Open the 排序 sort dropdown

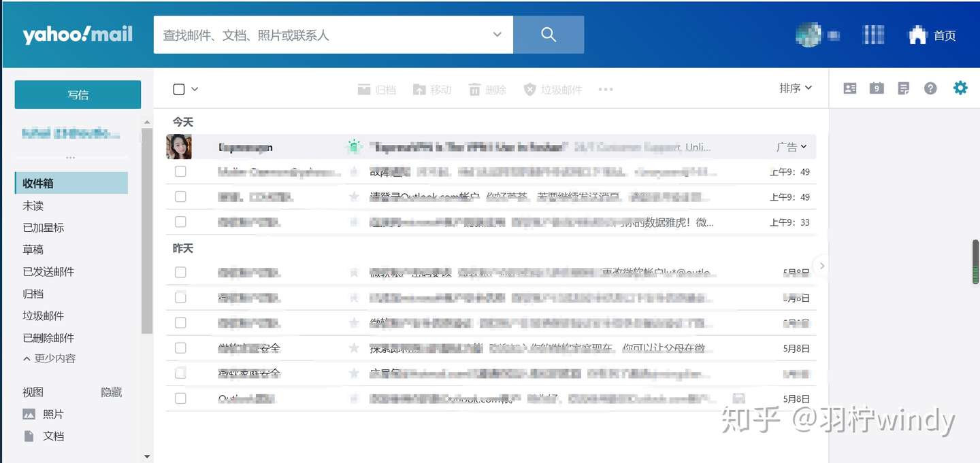(x=796, y=88)
